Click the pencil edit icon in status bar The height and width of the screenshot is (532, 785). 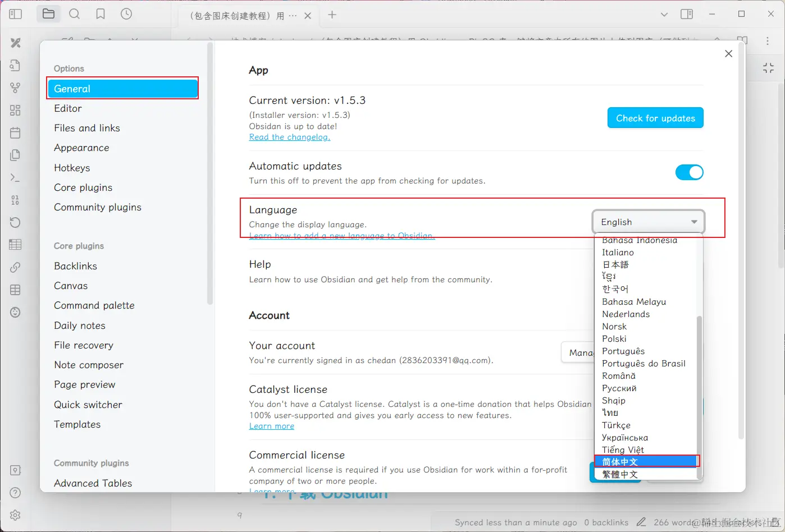click(x=641, y=522)
